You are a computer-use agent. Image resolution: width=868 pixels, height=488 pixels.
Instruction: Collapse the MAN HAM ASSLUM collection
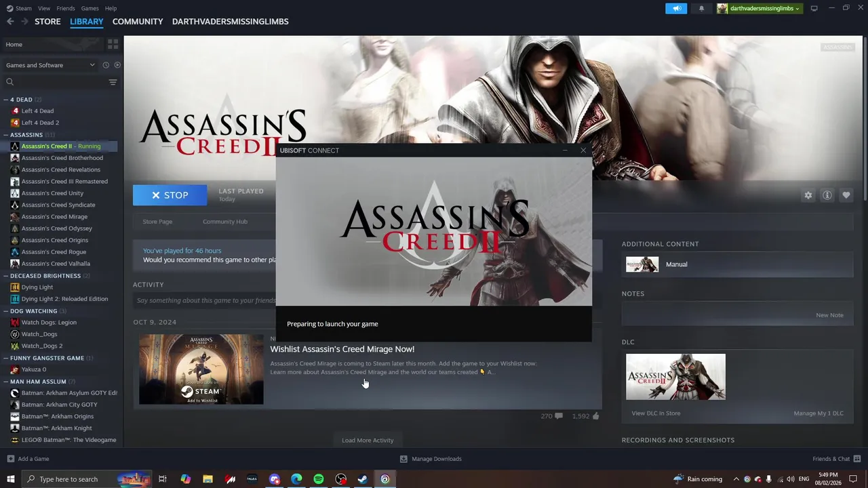(5, 382)
